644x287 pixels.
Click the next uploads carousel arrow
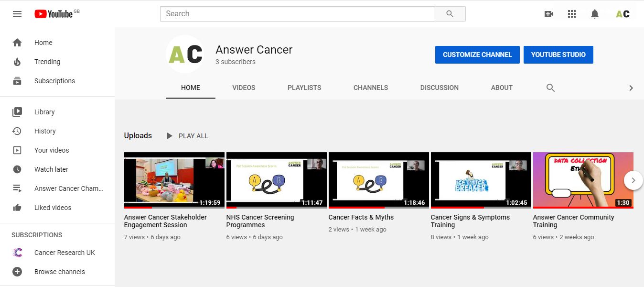click(x=633, y=180)
